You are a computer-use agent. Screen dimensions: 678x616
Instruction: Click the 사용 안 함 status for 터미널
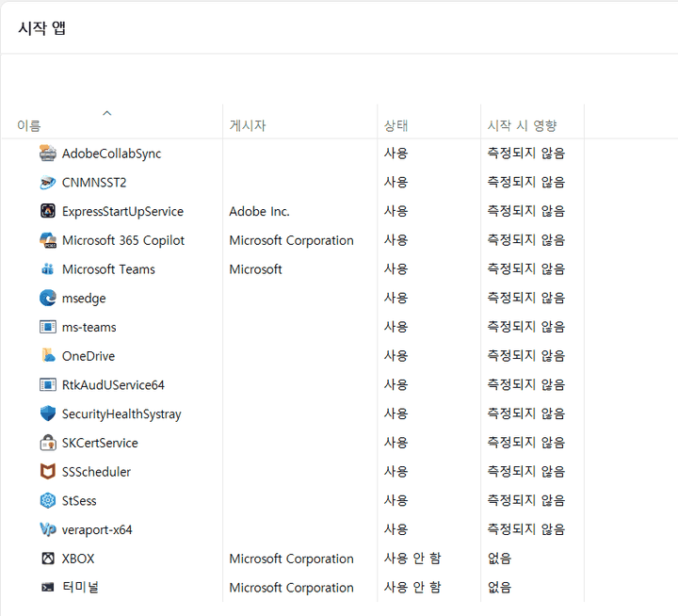412,587
